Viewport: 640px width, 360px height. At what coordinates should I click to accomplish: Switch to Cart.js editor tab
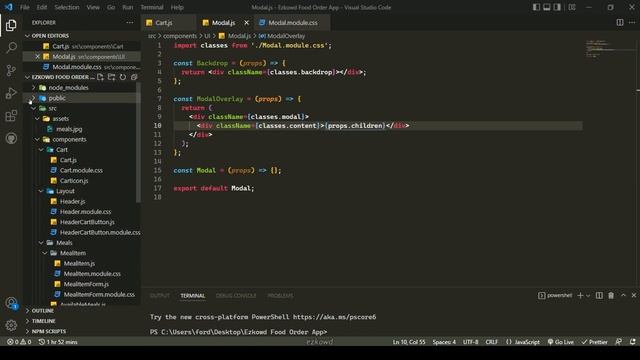(168, 23)
